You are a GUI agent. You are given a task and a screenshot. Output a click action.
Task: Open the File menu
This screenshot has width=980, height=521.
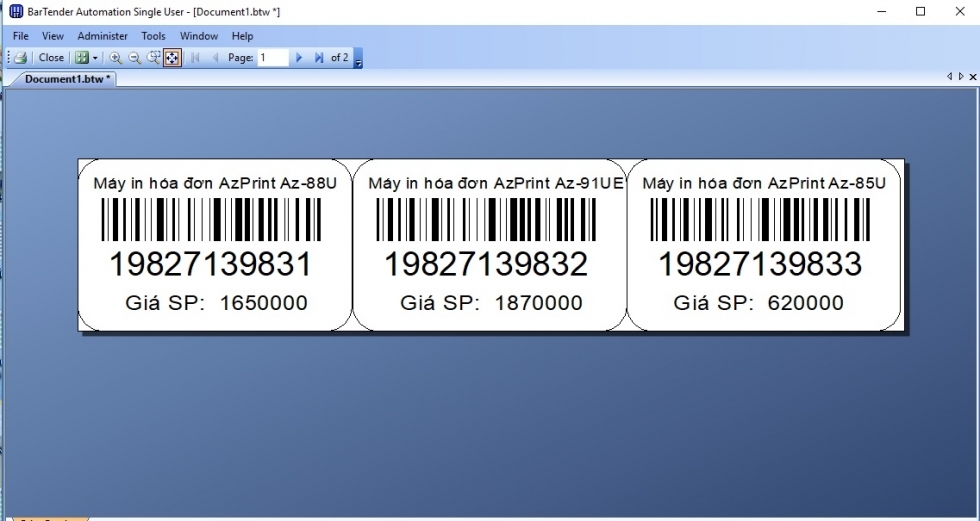pyautogui.click(x=21, y=36)
